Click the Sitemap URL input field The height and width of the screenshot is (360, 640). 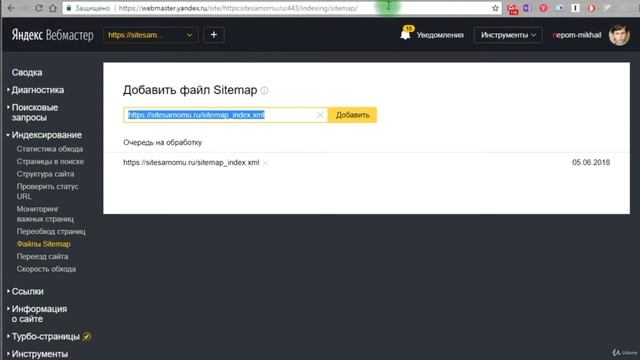(x=225, y=115)
